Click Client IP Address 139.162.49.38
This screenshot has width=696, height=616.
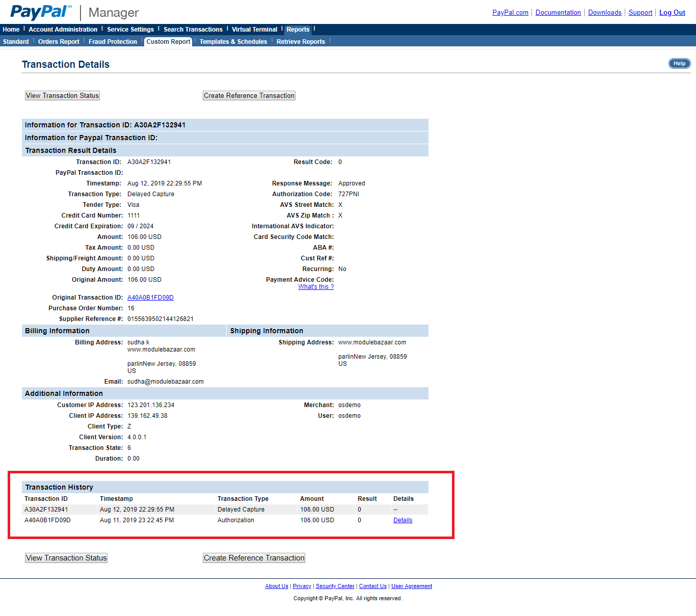(x=147, y=416)
